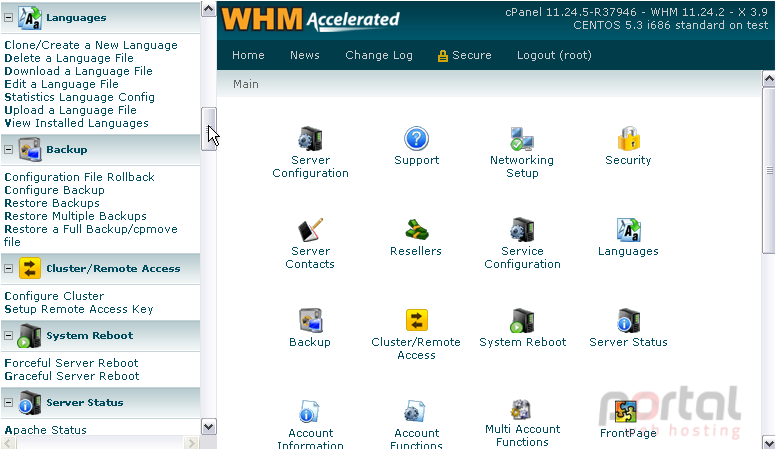Open the Server Status icon in main panel

629,320
